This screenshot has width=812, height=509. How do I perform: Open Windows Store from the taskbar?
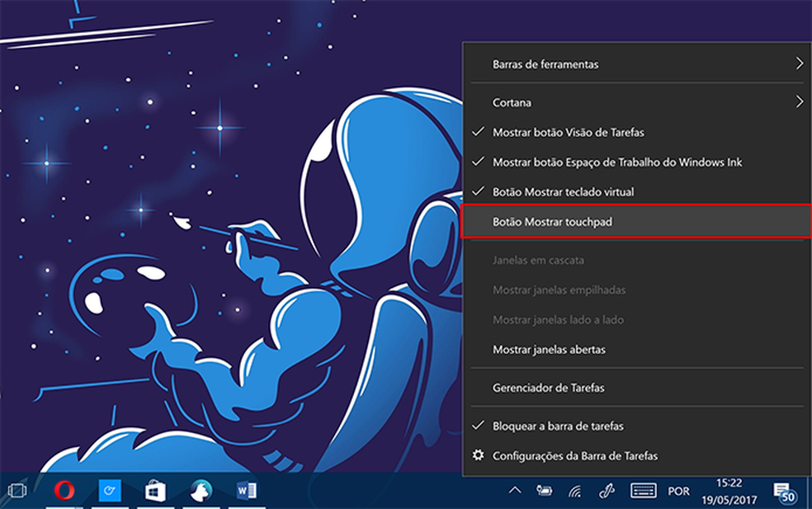pos(155,491)
